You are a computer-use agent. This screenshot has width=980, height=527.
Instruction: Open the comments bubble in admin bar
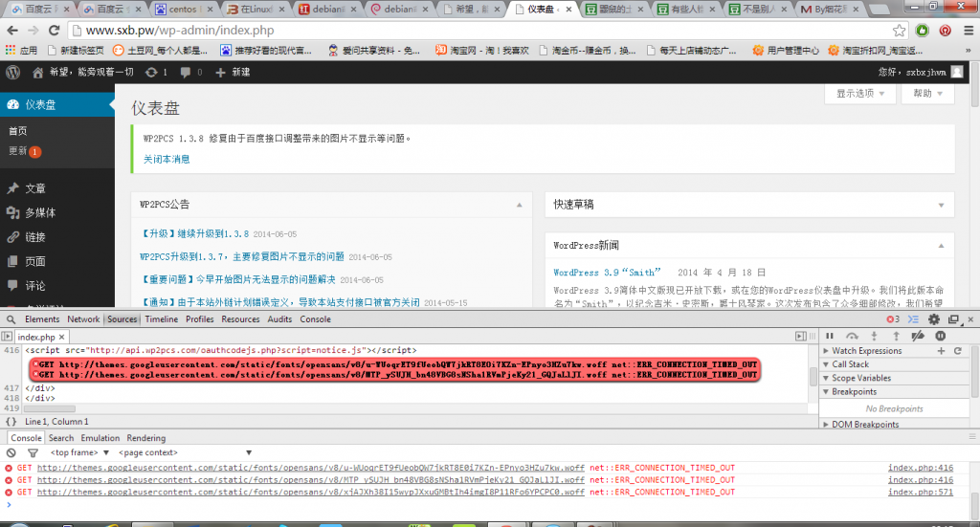tap(185, 73)
